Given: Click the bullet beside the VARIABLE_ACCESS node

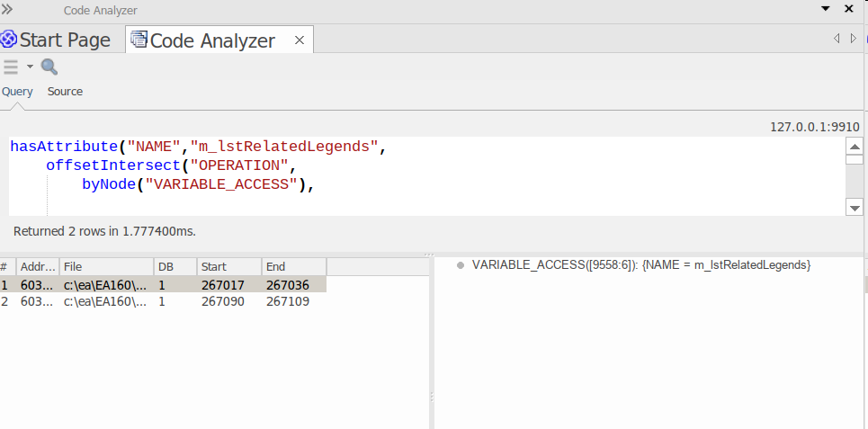Looking at the screenshot, I should tap(461, 265).
